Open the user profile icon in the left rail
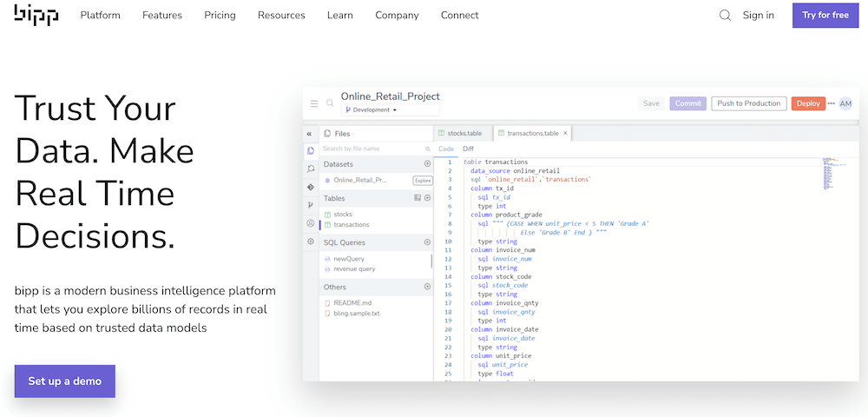 311,223
